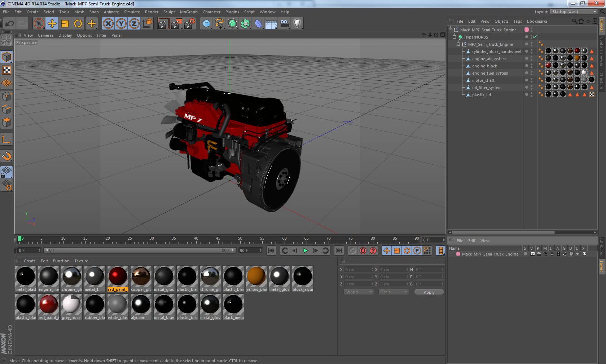The width and height of the screenshot is (606, 364).
Task: Open the World coordinate dropdown
Action: click(x=359, y=292)
